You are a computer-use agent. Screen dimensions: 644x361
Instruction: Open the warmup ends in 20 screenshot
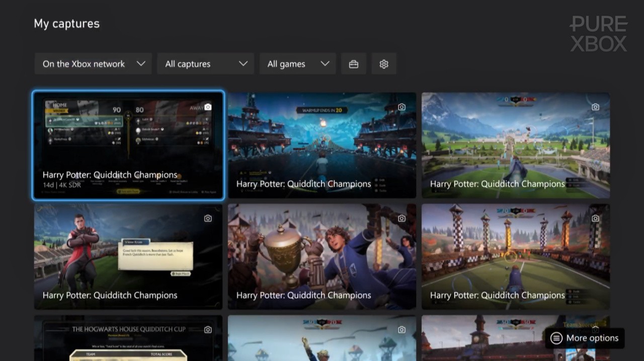click(x=322, y=146)
